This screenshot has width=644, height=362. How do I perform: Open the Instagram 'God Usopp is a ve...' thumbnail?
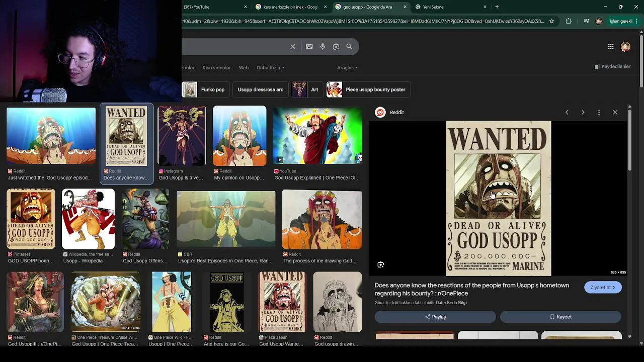click(x=182, y=136)
